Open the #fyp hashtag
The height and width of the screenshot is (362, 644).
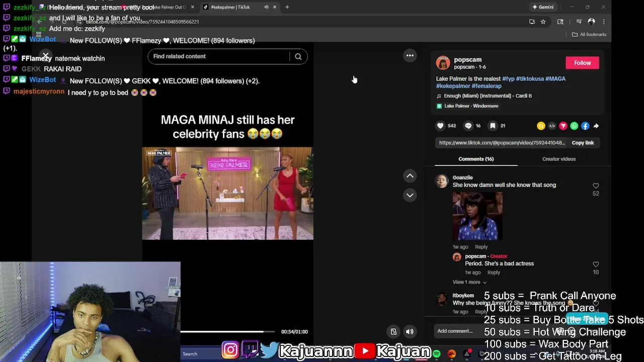tap(508, 79)
